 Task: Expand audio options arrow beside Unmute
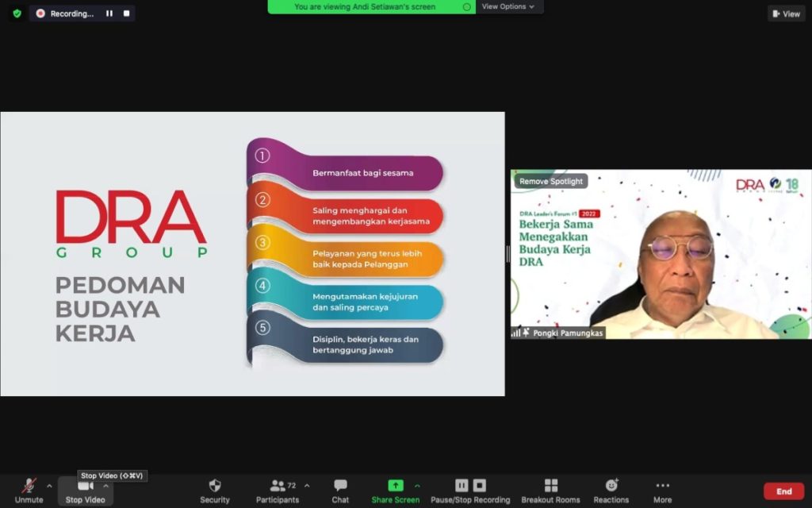(49, 486)
